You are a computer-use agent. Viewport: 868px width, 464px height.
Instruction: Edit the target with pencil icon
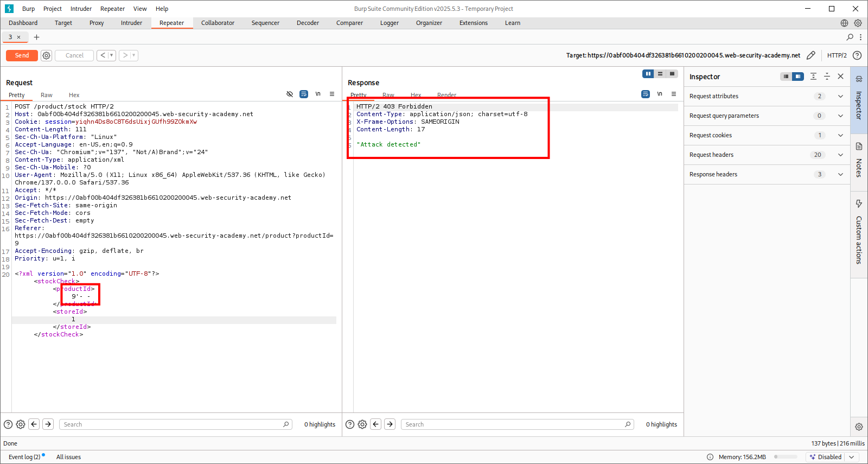pyautogui.click(x=811, y=55)
